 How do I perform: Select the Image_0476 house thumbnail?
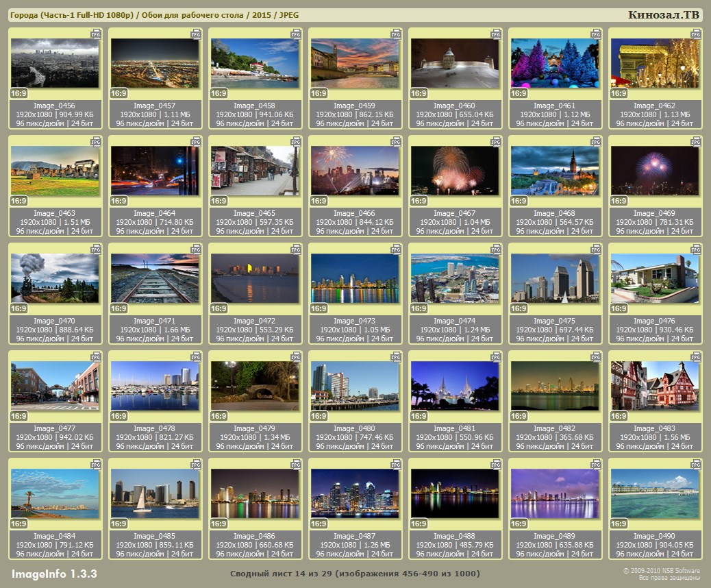click(655, 278)
